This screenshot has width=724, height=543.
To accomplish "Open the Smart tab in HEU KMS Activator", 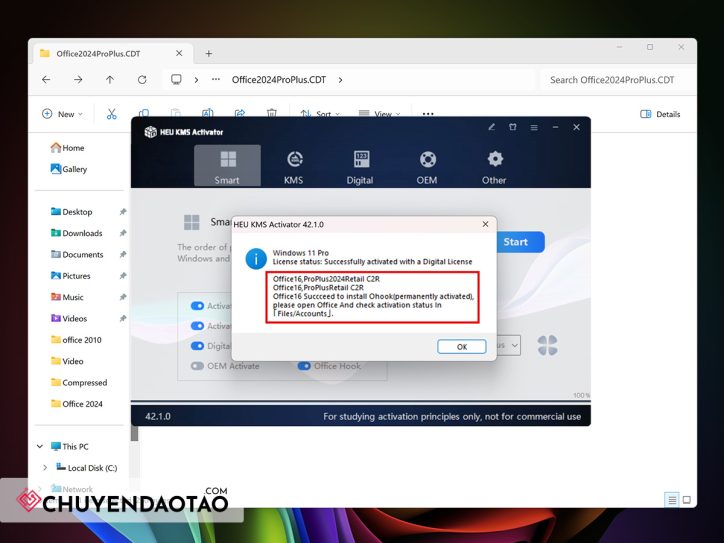I will coord(227,166).
